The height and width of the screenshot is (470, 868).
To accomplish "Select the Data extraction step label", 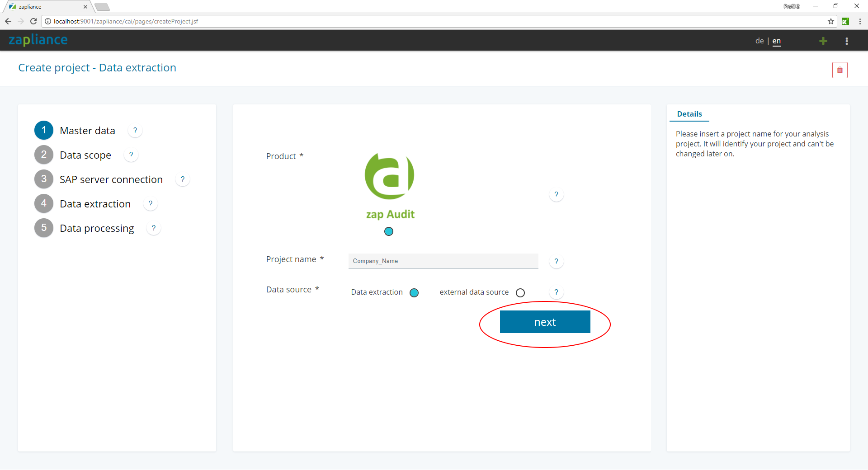I will pos(95,204).
